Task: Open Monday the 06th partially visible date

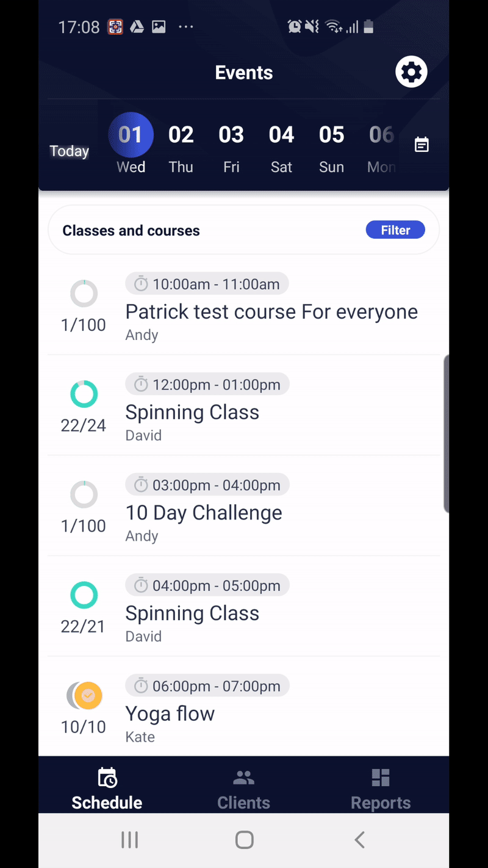Action: coord(381,145)
